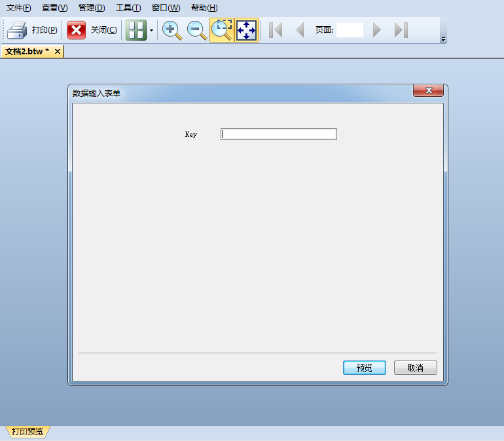Click the green multi-page grid layout icon
This screenshot has width=504, height=441.
coord(135,30)
